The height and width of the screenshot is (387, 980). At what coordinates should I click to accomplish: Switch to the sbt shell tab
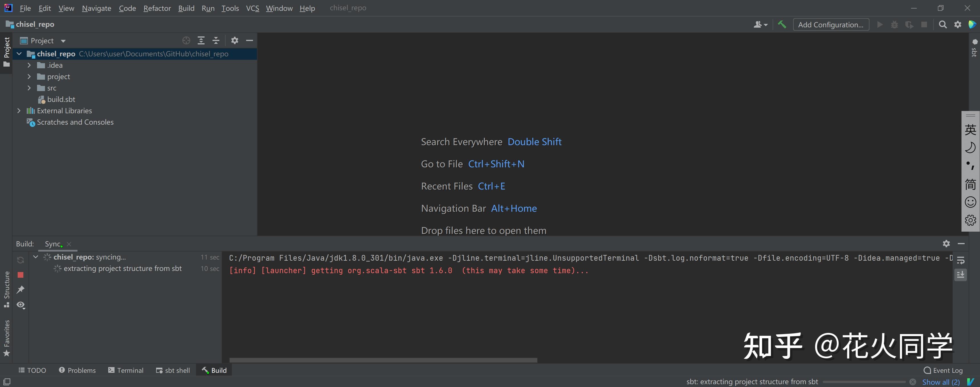tap(173, 370)
